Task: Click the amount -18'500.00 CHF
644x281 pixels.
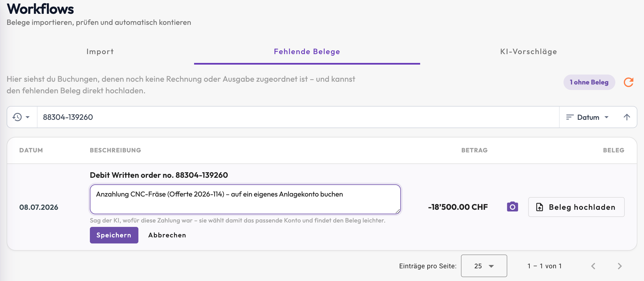Action: (458, 207)
